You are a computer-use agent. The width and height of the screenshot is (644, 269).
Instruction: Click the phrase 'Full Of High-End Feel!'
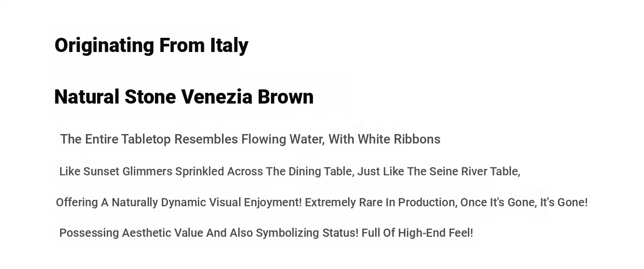tap(417, 233)
